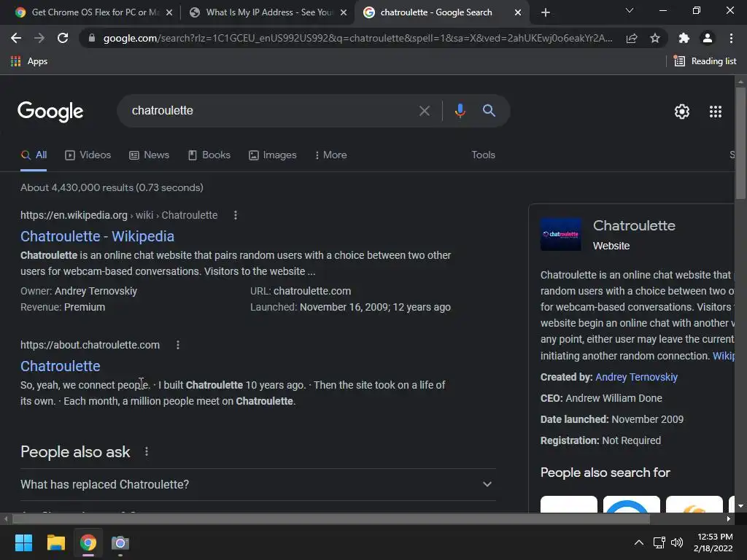Close the Get Chrome OS Flex tab
Viewport: 747px width, 560px height.
(x=169, y=12)
